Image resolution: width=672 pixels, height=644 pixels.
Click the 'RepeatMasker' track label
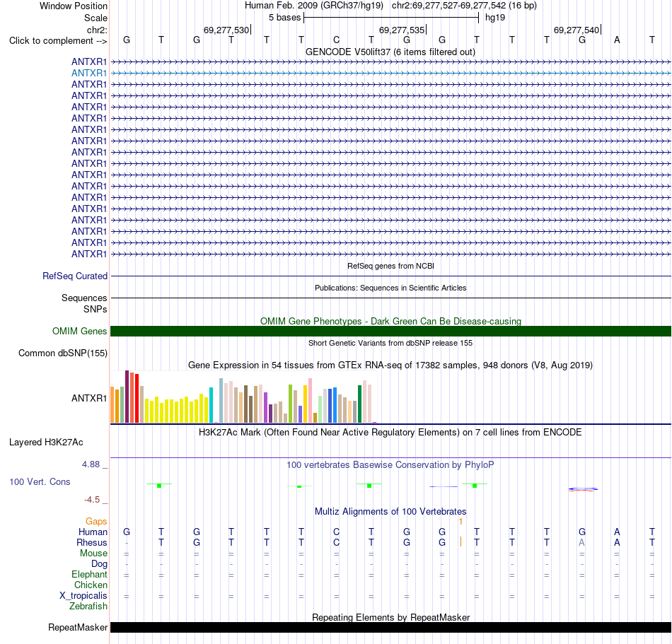coord(78,627)
